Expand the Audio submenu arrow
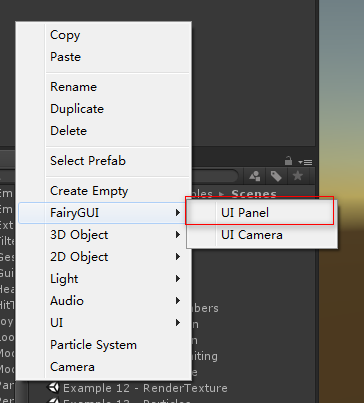 click(178, 301)
